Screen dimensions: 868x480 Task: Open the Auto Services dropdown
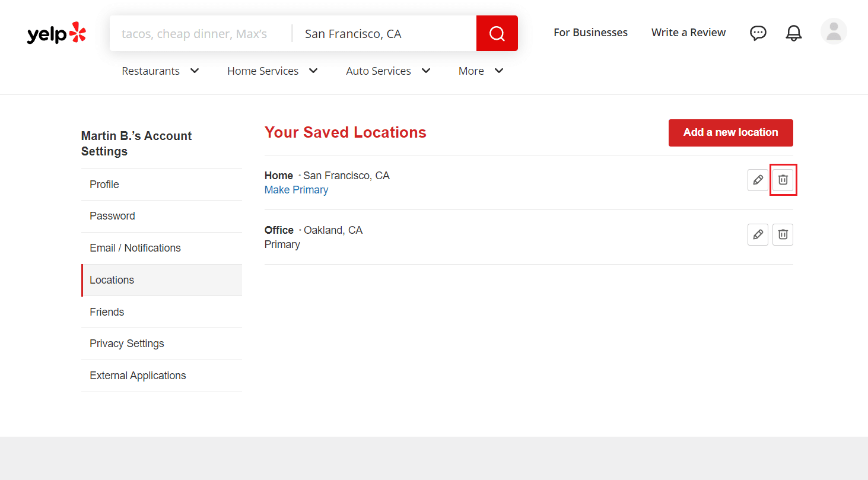pyautogui.click(x=387, y=71)
